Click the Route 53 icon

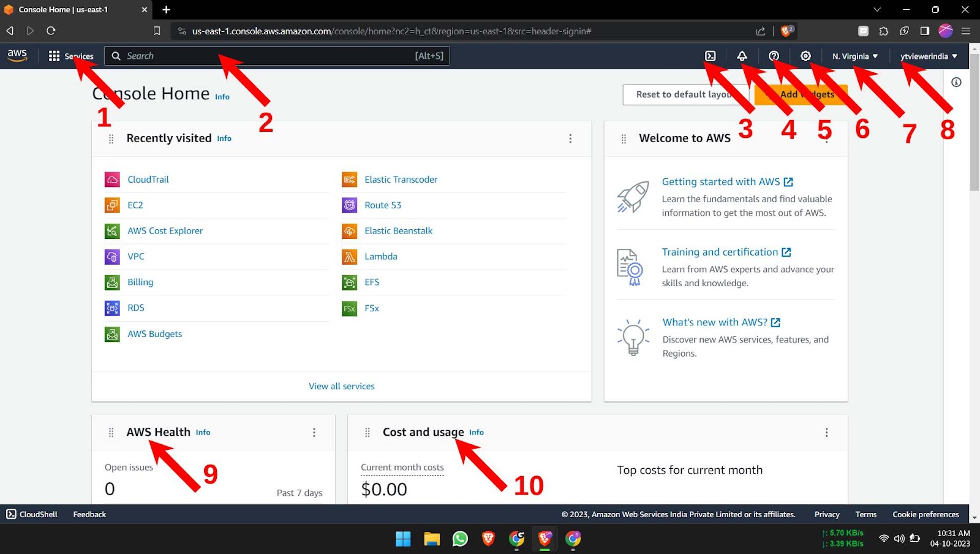coord(349,205)
